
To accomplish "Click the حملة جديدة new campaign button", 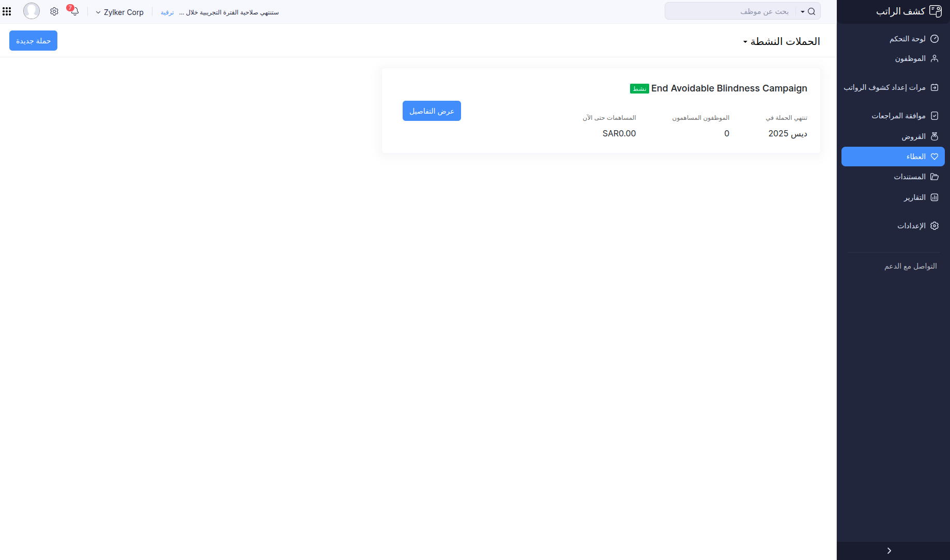I will [x=33, y=41].
